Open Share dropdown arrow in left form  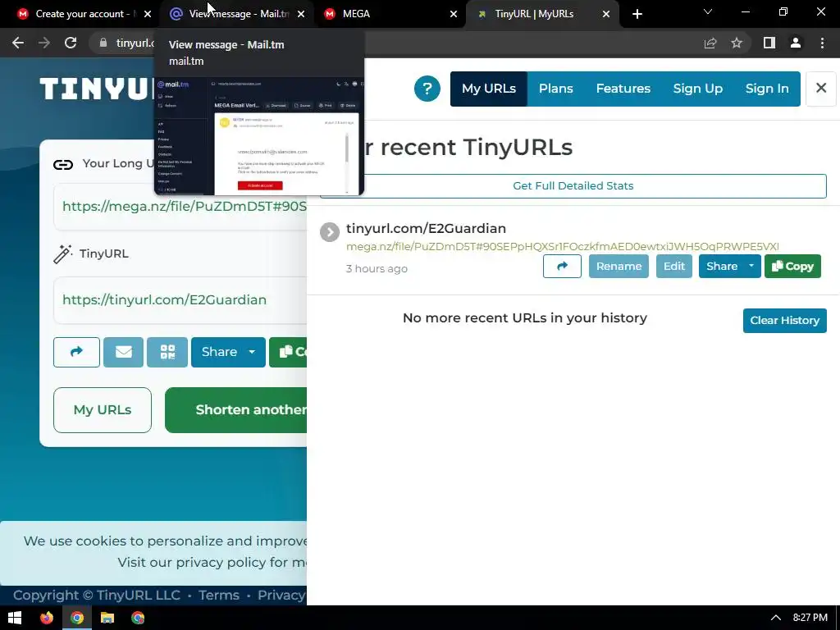coord(252,352)
